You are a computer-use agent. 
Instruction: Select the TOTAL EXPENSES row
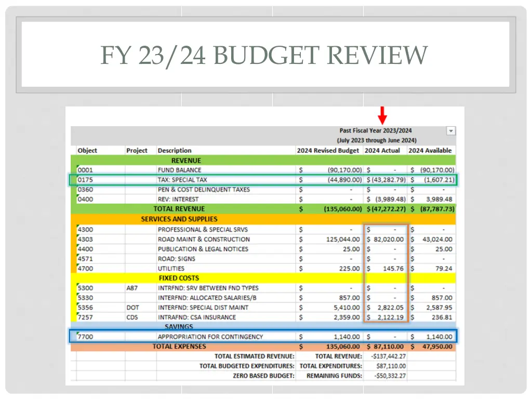[x=179, y=346]
